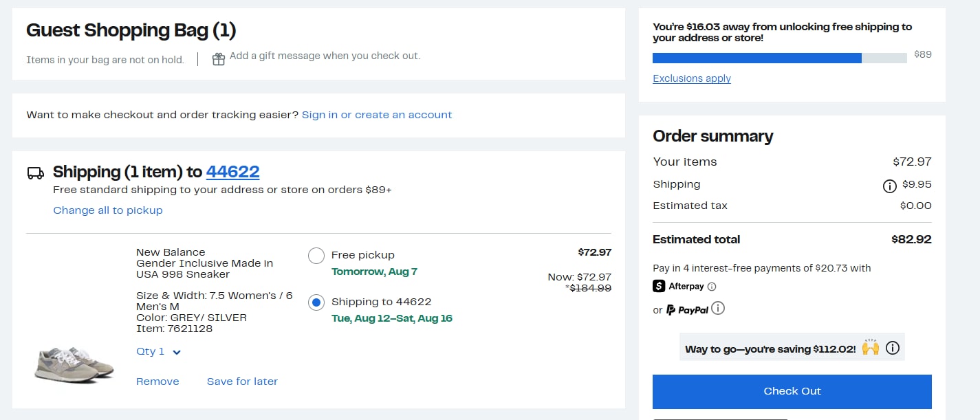Click Sign in or create an account
The width and height of the screenshot is (980, 420).
coord(377,115)
